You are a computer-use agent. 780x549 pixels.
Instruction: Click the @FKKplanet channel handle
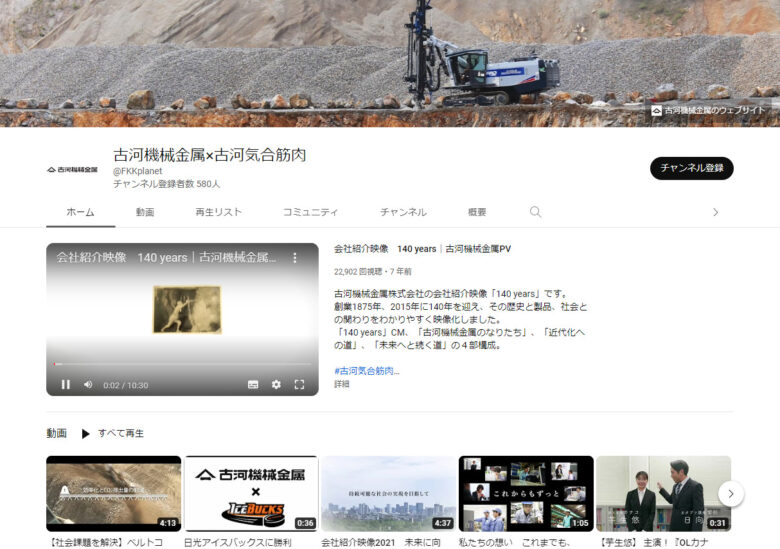point(137,171)
